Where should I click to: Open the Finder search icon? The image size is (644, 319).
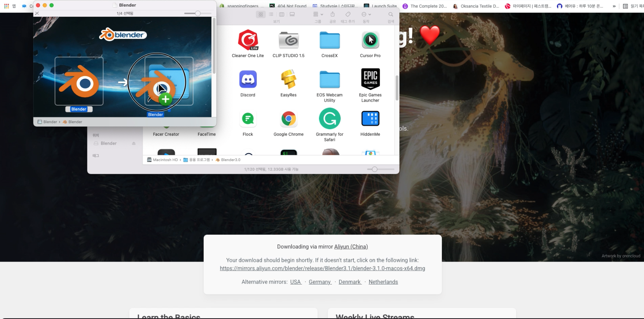pos(391,14)
